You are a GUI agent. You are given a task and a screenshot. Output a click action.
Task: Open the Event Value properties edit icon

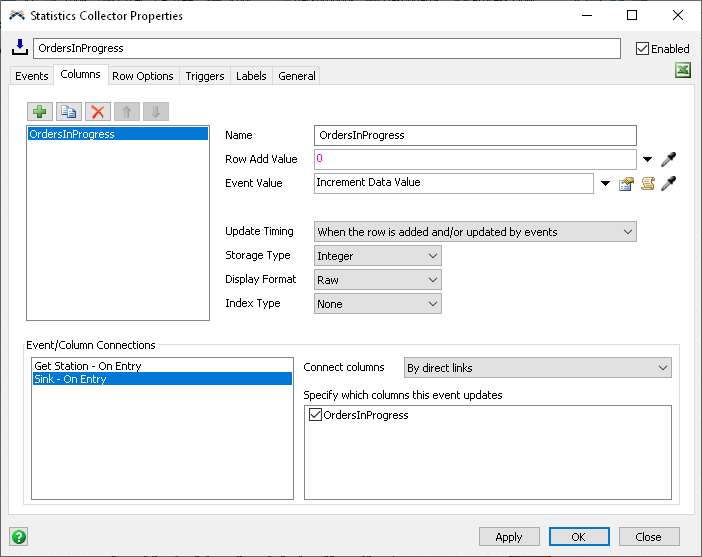coord(627,183)
